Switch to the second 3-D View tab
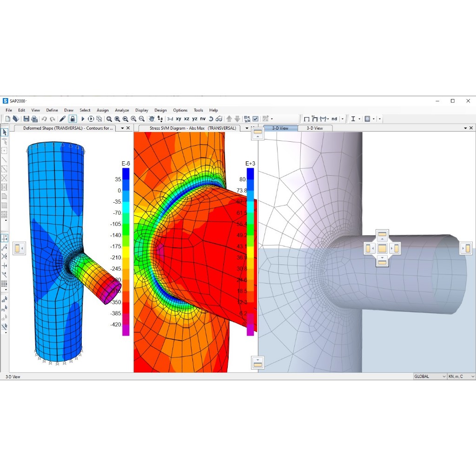476x476 pixels. coord(315,128)
